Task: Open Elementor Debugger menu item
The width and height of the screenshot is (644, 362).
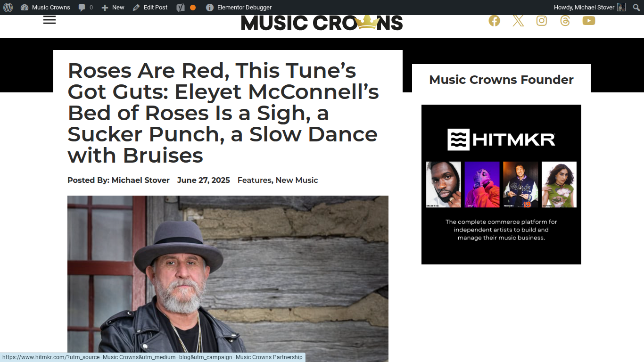Action: coord(239,8)
